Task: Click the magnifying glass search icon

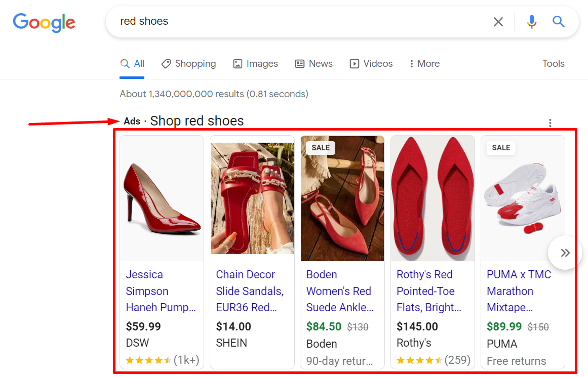Action: (x=558, y=22)
